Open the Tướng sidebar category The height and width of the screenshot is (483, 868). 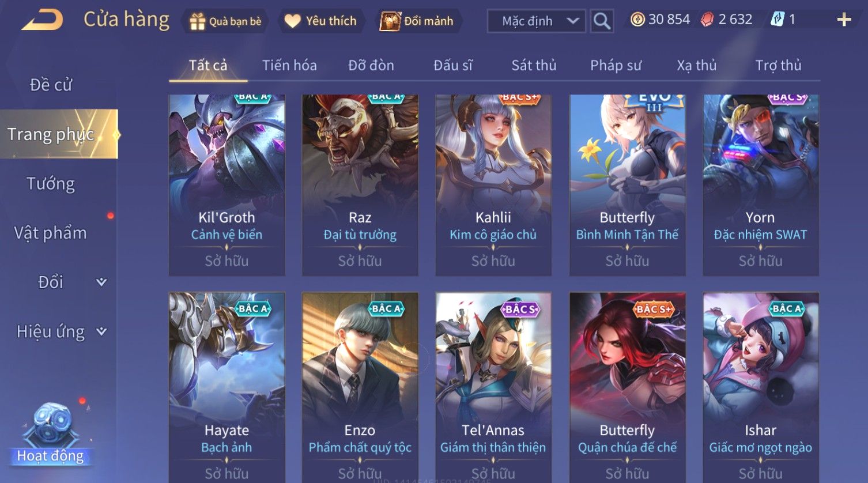51,184
